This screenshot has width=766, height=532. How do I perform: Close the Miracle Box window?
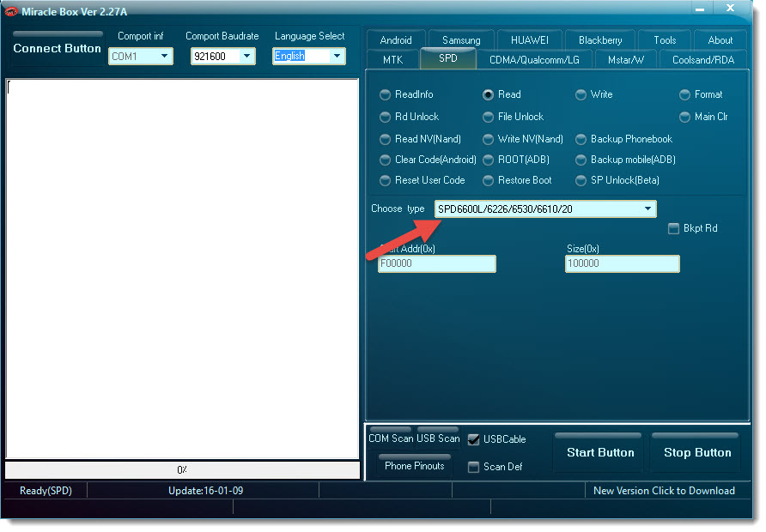[x=730, y=9]
